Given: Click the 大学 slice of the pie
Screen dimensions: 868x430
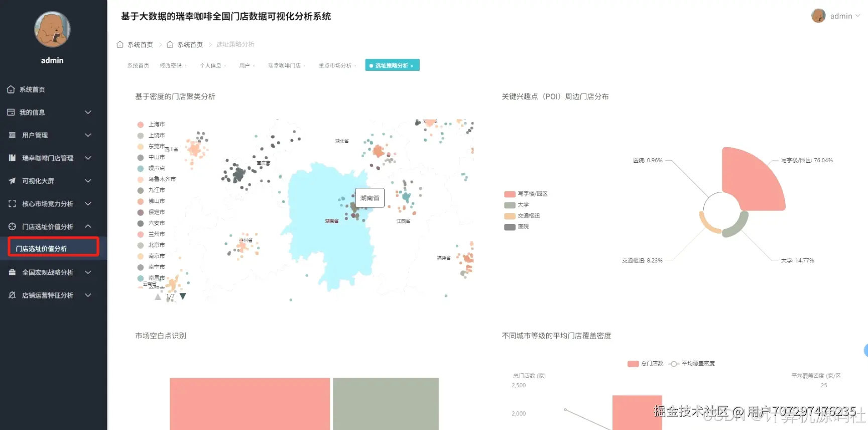Looking at the screenshot, I should click(737, 227).
